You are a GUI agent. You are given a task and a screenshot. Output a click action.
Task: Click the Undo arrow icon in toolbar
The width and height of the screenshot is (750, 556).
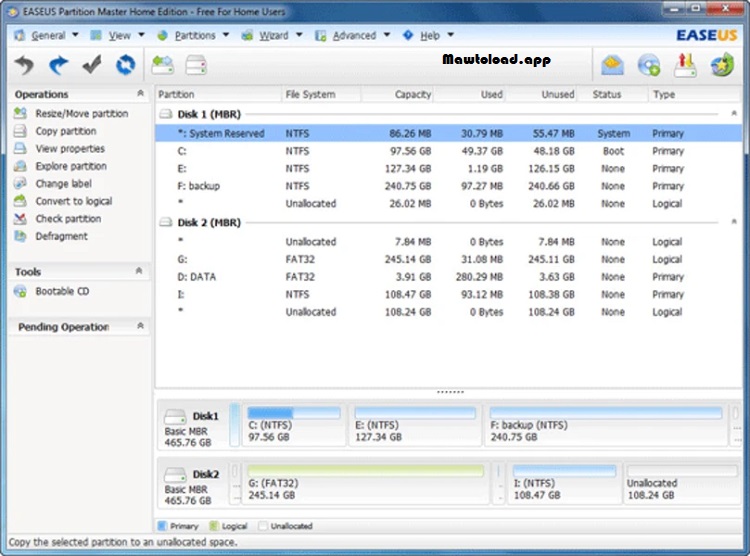24,65
